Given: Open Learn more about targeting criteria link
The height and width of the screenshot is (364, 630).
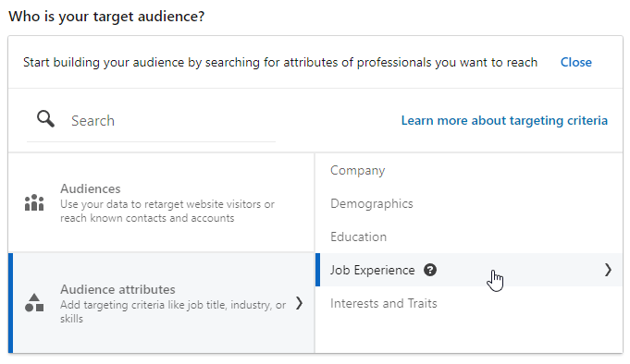Looking at the screenshot, I should tap(504, 121).
